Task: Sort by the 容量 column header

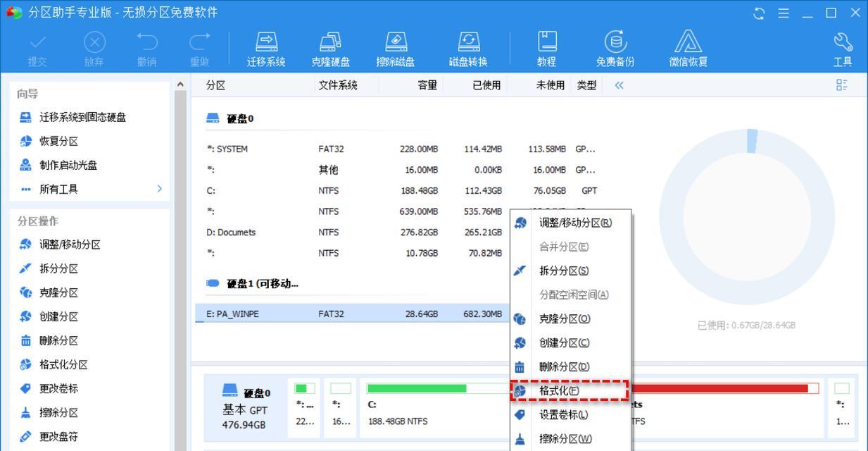Action: (x=427, y=85)
